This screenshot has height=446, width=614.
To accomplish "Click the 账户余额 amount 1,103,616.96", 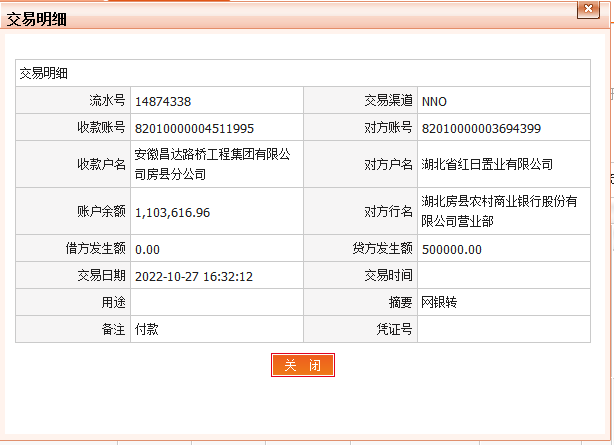I will tap(172, 213).
